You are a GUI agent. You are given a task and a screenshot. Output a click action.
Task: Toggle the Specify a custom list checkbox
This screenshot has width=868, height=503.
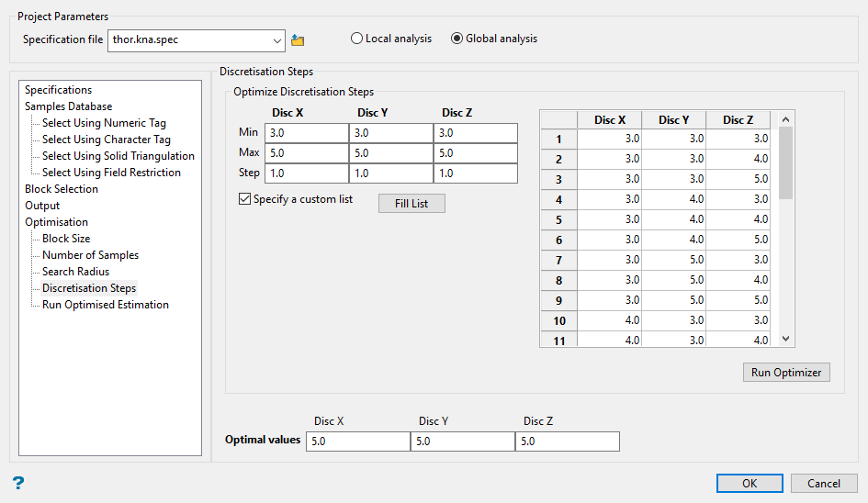244,199
